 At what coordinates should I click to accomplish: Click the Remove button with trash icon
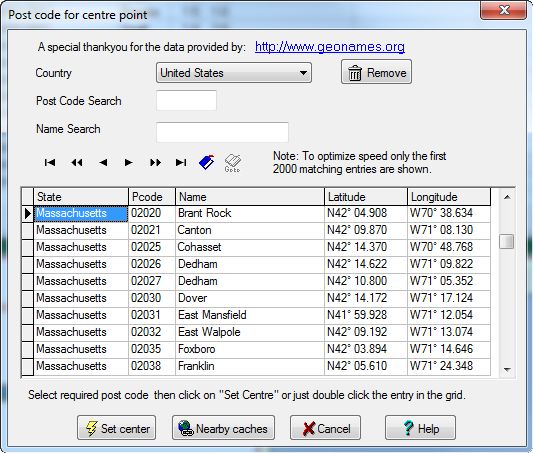(376, 72)
